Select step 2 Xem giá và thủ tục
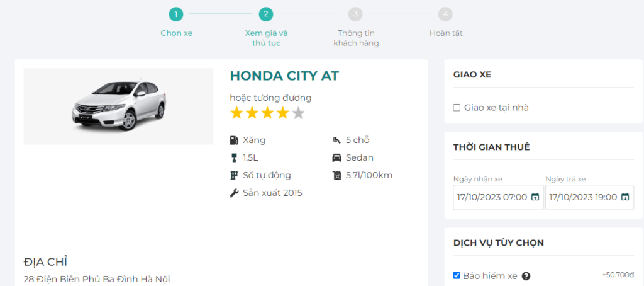Screen dimensions: 644x286 (266, 14)
